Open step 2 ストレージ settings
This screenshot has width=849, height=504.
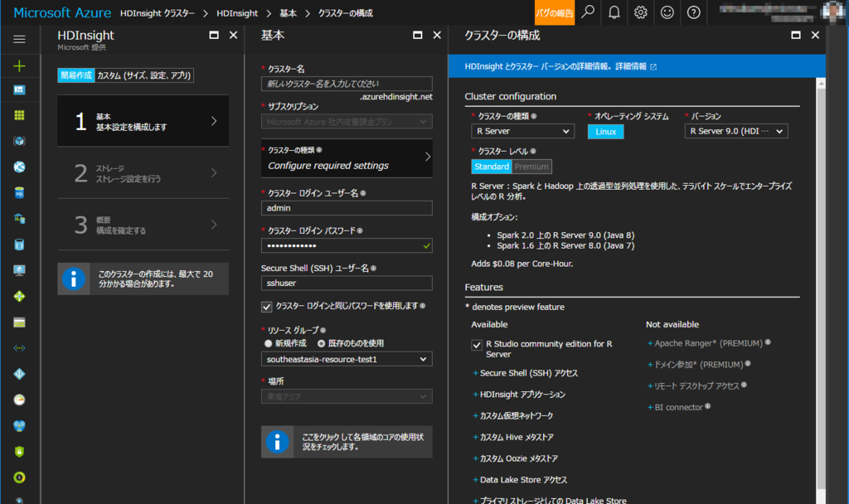coord(143,173)
